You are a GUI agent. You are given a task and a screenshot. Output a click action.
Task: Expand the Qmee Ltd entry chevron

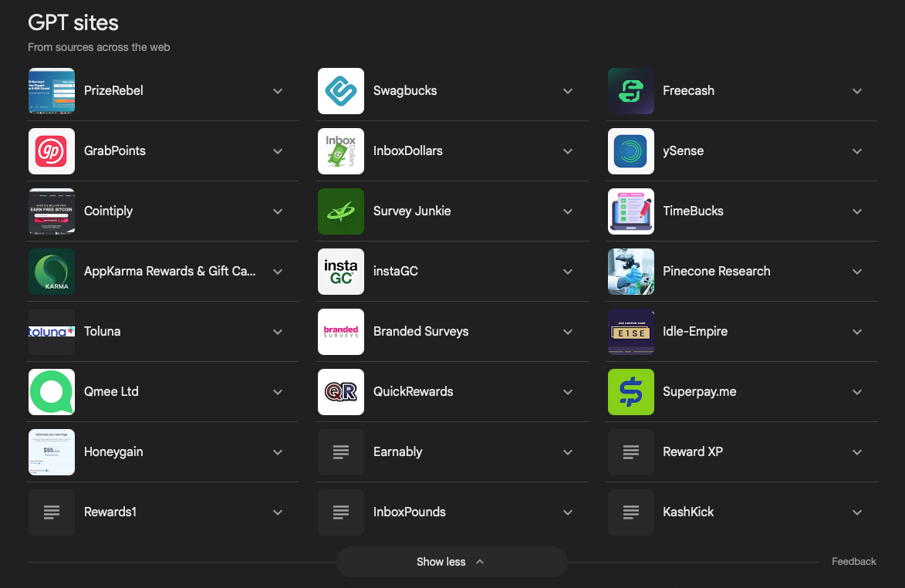(278, 392)
